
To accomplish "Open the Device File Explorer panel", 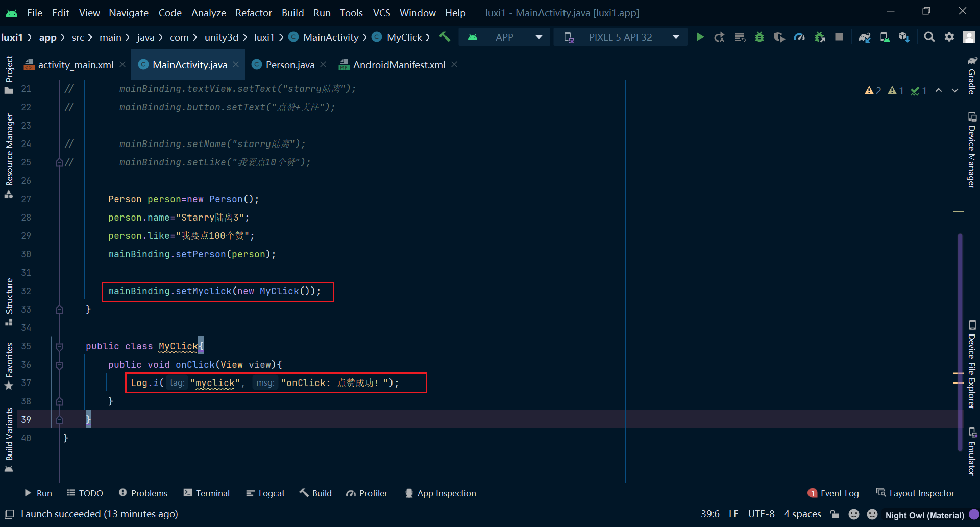I will [x=972, y=365].
